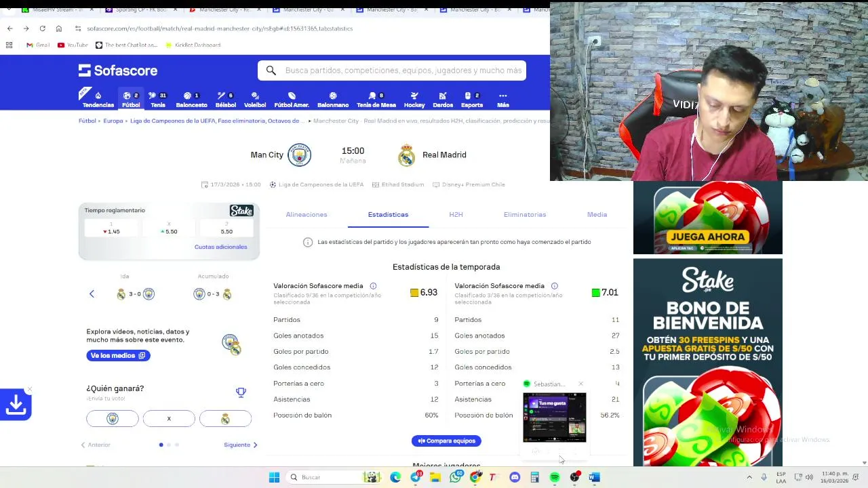Image resolution: width=868 pixels, height=488 pixels.
Task: Click browser reload button
Action: click(42, 28)
